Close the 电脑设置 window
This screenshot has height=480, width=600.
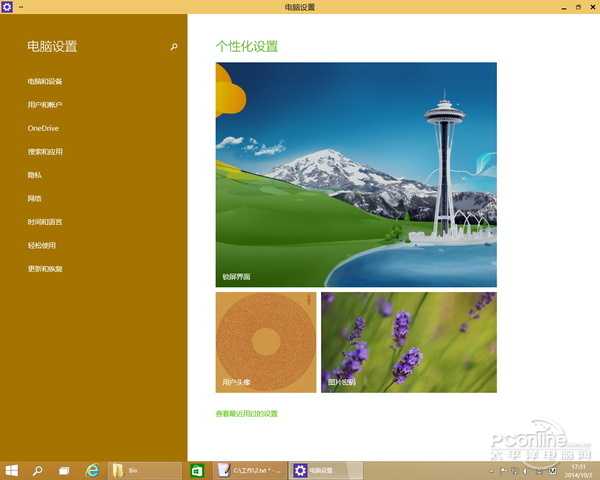click(592, 7)
